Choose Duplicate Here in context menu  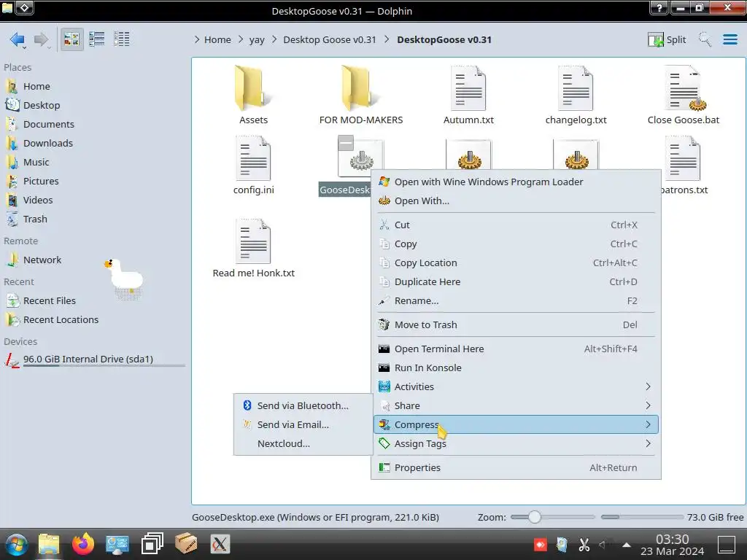(x=516, y=282)
